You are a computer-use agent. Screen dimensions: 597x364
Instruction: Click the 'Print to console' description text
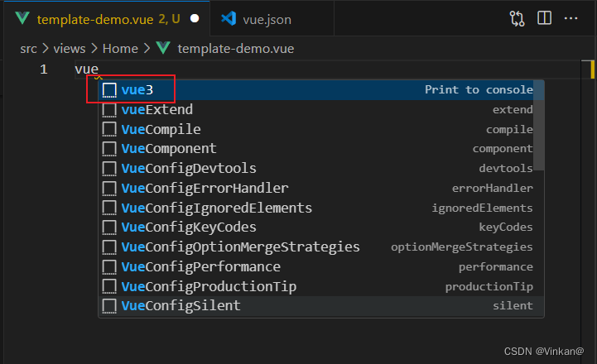479,90
